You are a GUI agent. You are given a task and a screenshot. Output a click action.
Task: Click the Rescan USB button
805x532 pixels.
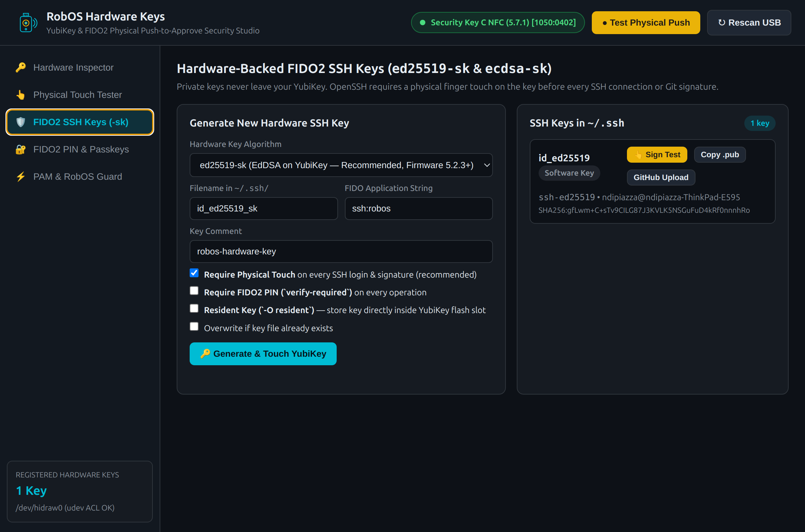pos(749,23)
